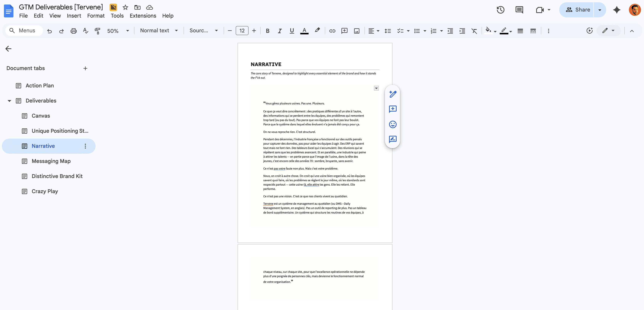The width and height of the screenshot is (644, 310).
Task: Toggle underline formatting
Action: pos(292,31)
